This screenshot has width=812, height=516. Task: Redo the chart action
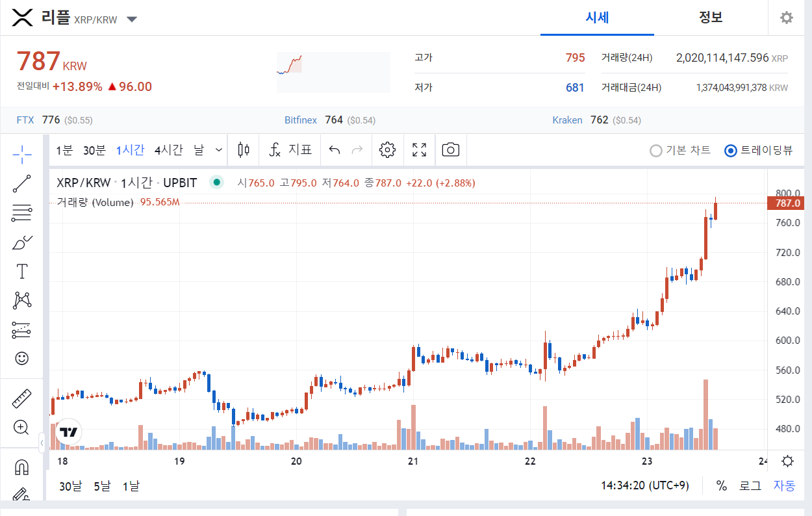(357, 150)
